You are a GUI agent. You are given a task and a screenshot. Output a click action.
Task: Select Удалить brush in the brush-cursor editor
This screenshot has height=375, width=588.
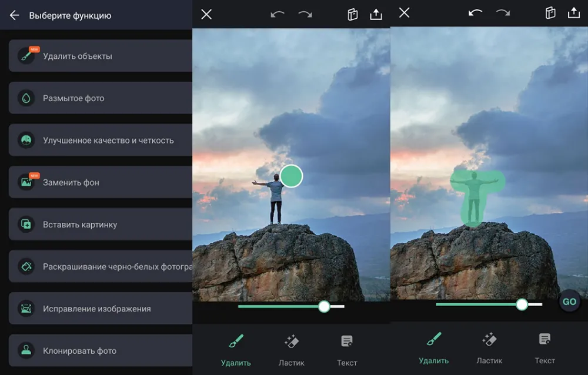236,350
